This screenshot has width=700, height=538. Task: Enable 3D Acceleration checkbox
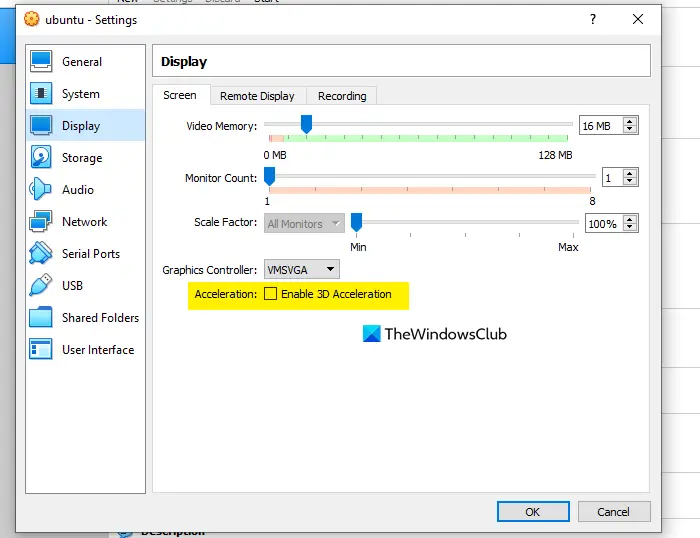coord(270,294)
